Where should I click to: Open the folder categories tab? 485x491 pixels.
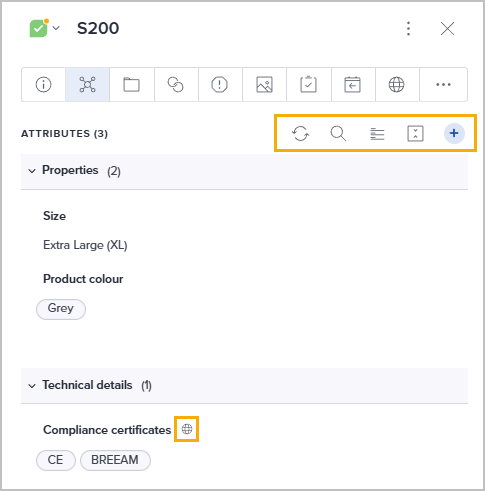click(132, 84)
